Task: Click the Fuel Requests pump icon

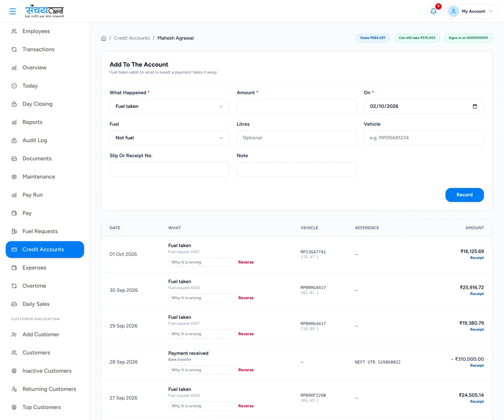Action: click(x=14, y=231)
